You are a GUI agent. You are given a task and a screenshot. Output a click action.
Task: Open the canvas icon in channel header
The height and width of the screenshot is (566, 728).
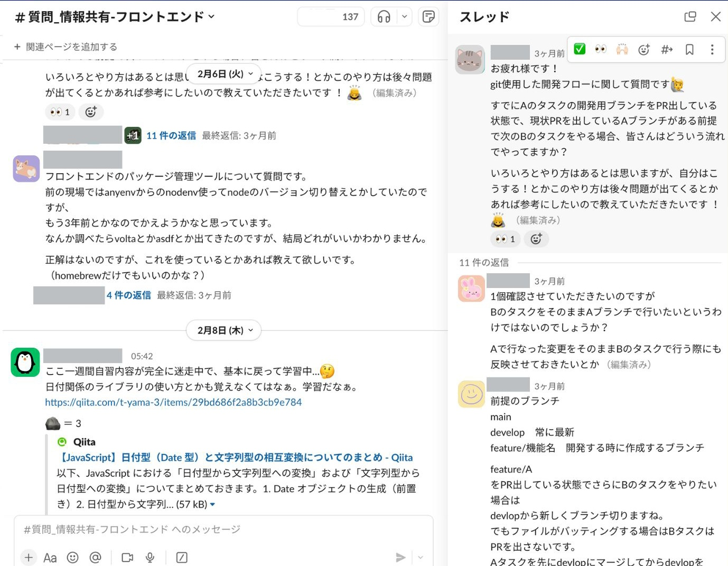coord(429,17)
